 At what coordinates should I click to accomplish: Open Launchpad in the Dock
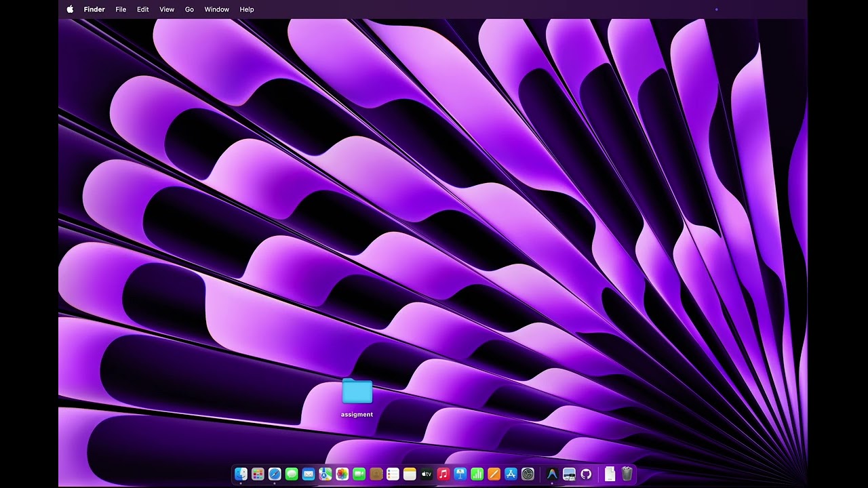258,474
